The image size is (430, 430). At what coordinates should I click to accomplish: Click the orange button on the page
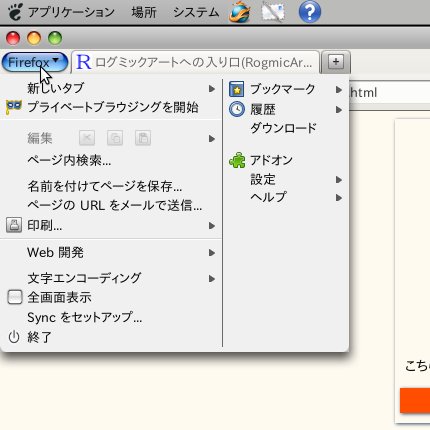(415, 400)
